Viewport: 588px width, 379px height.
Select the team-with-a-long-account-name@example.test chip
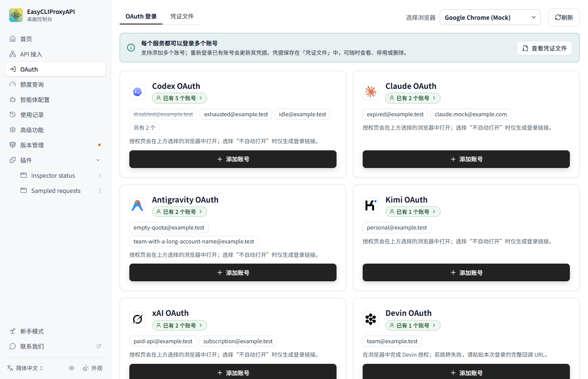(194, 241)
